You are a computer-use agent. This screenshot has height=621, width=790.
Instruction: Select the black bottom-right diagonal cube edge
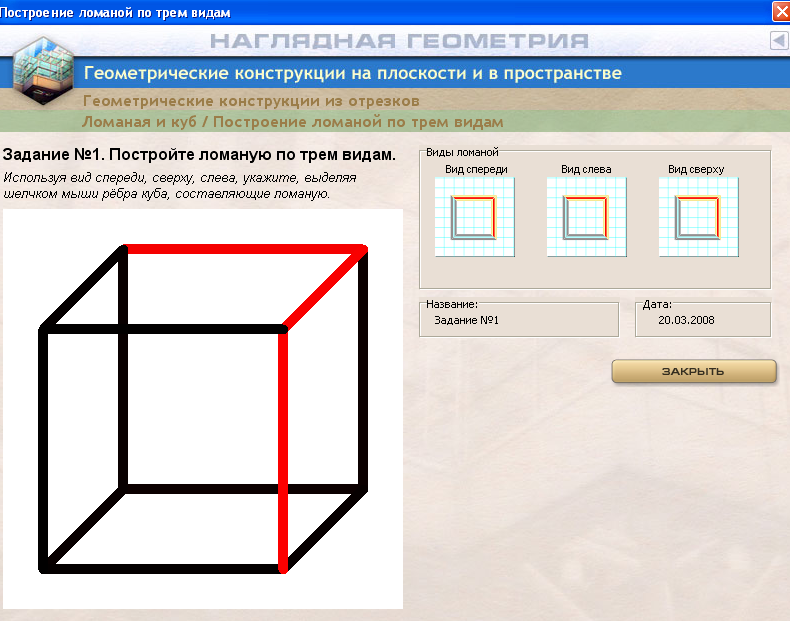324,529
